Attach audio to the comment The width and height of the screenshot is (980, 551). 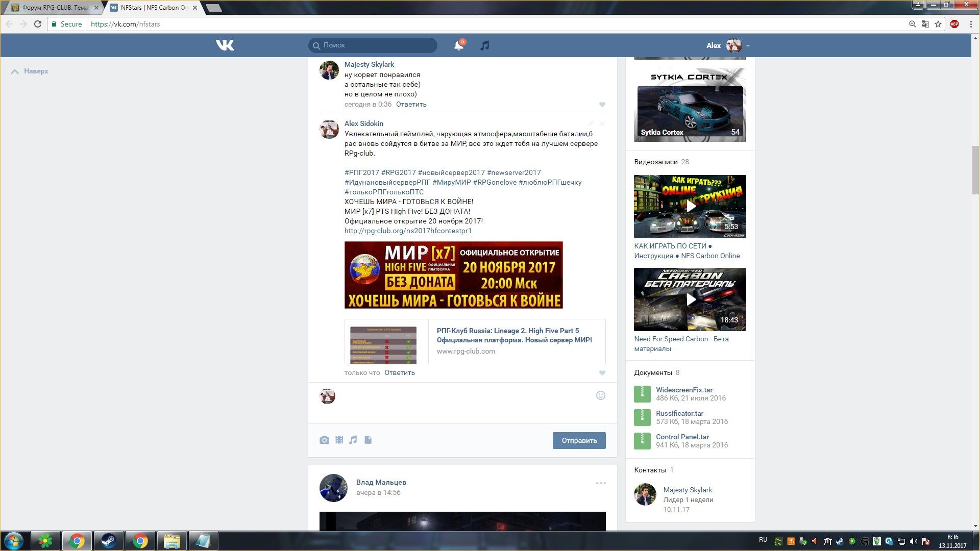point(353,440)
